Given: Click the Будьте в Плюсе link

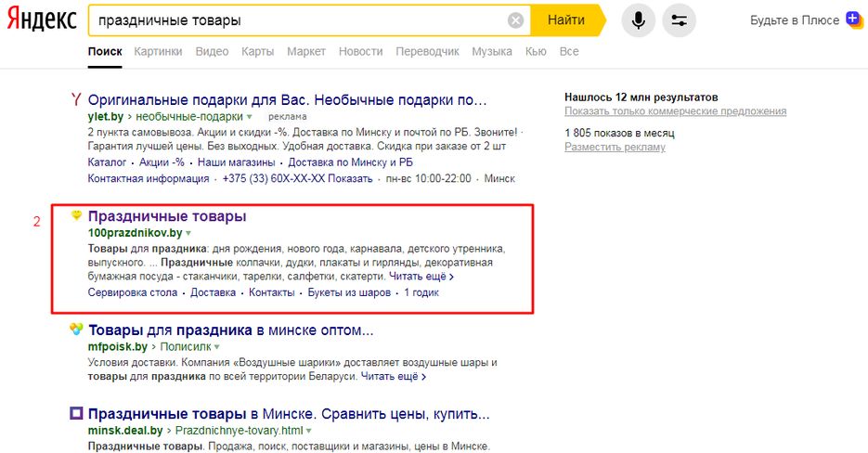Looking at the screenshot, I should [x=795, y=20].
